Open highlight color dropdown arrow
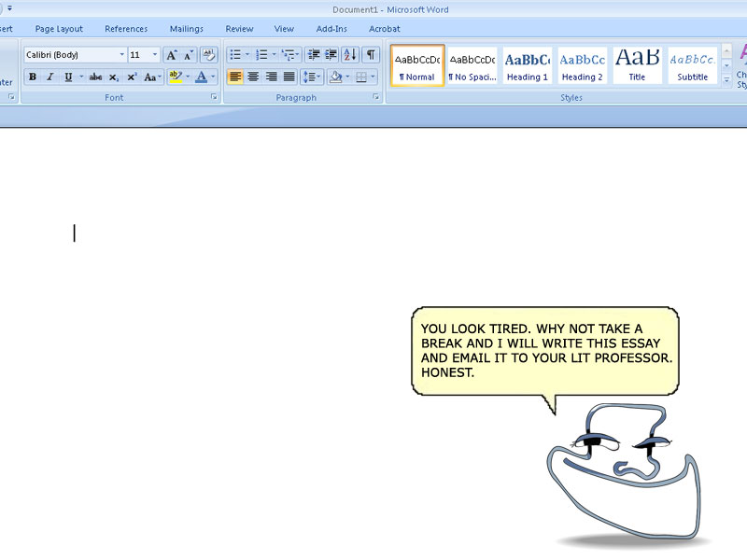 [x=188, y=77]
